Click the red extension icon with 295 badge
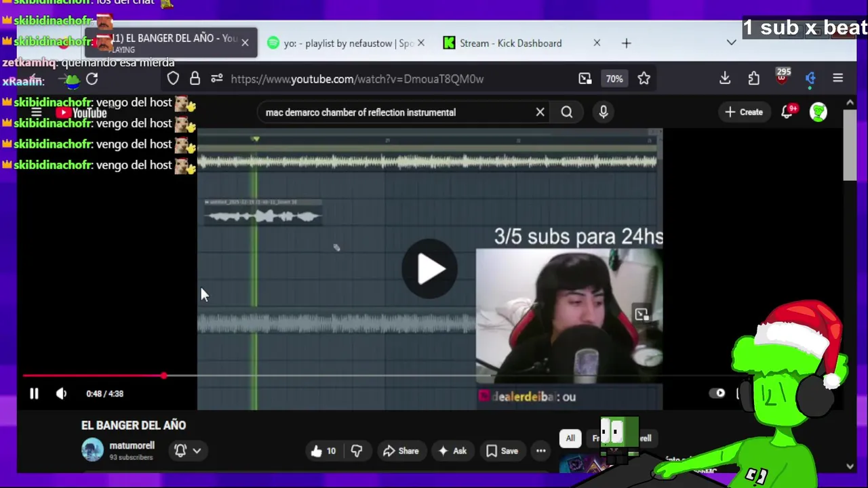 click(x=782, y=76)
